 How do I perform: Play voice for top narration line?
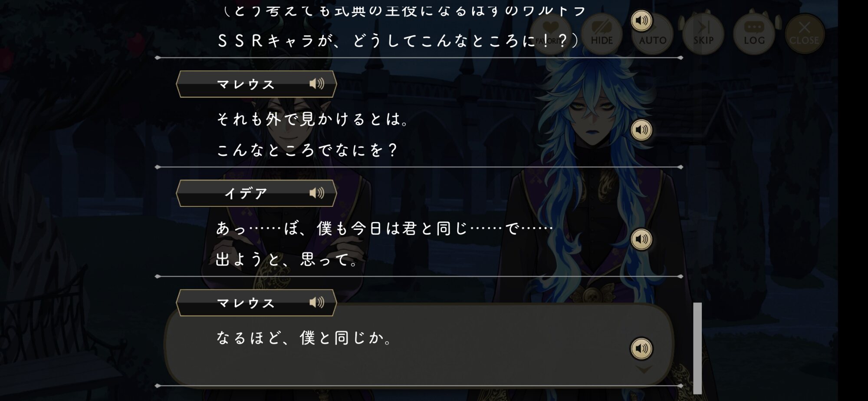coord(641,21)
